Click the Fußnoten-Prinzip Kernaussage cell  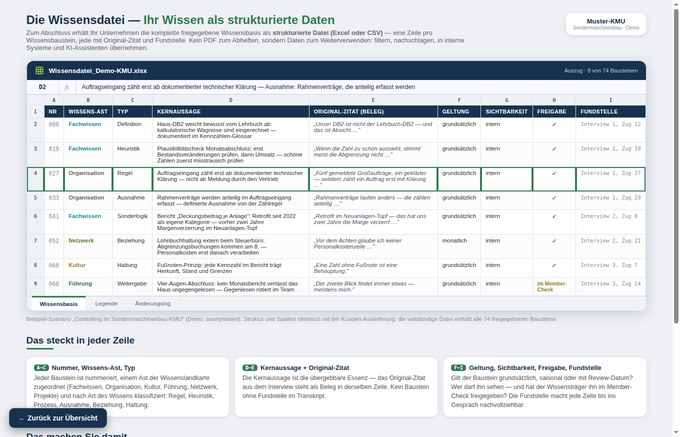coord(231,268)
